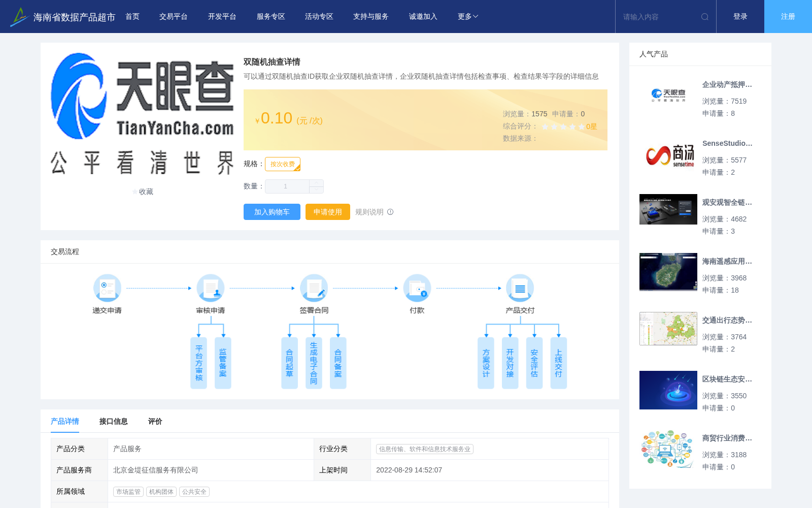Screen dimensions: 812x508
Task: Click the 付款 step icon
Action: 417,288
